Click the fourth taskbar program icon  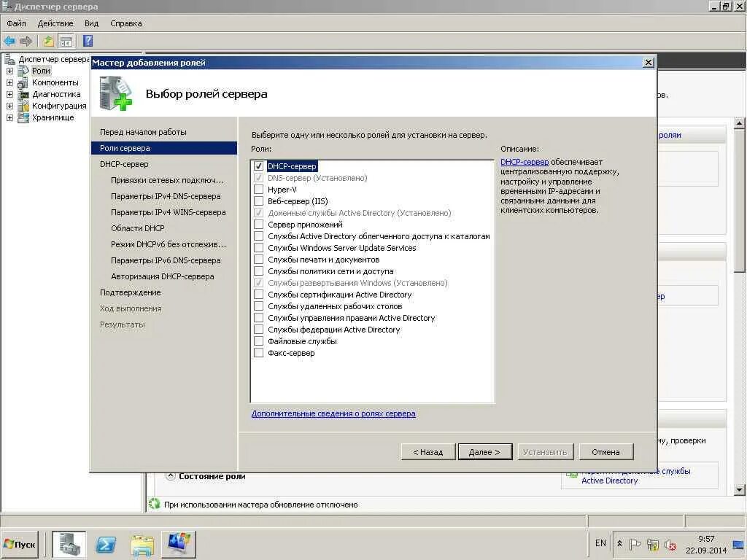(x=179, y=544)
